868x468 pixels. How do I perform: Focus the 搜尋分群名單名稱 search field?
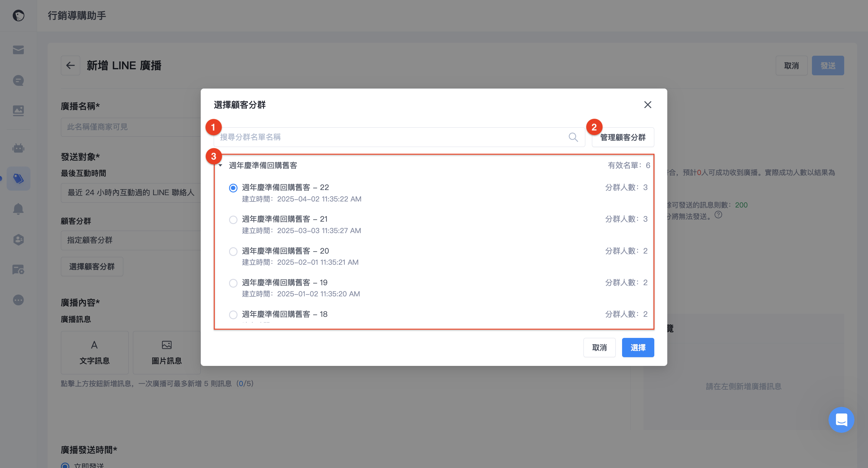click(x=399, y=137)
